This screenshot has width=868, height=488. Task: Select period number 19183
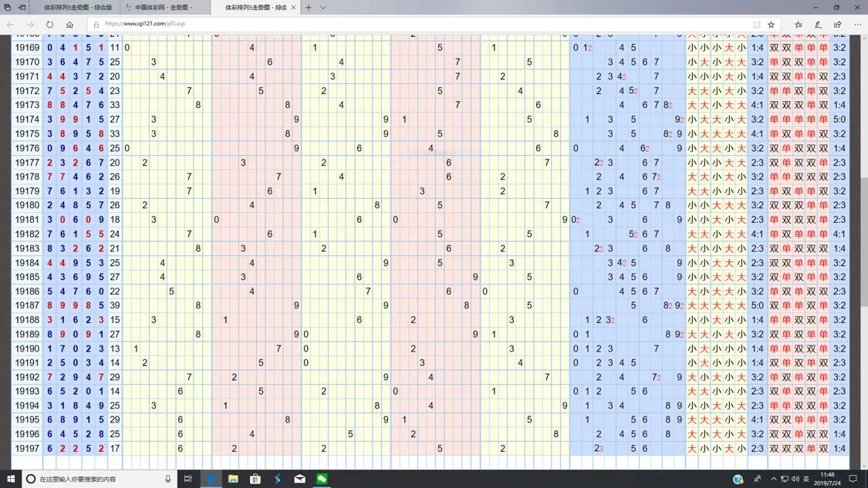pos(27,248)
